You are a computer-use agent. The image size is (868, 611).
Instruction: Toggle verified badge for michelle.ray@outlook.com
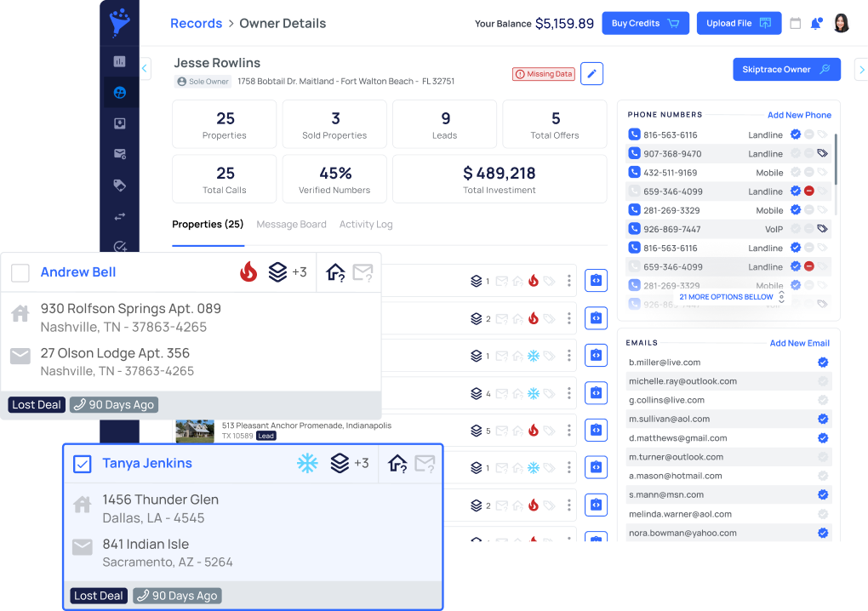[823, 381]
